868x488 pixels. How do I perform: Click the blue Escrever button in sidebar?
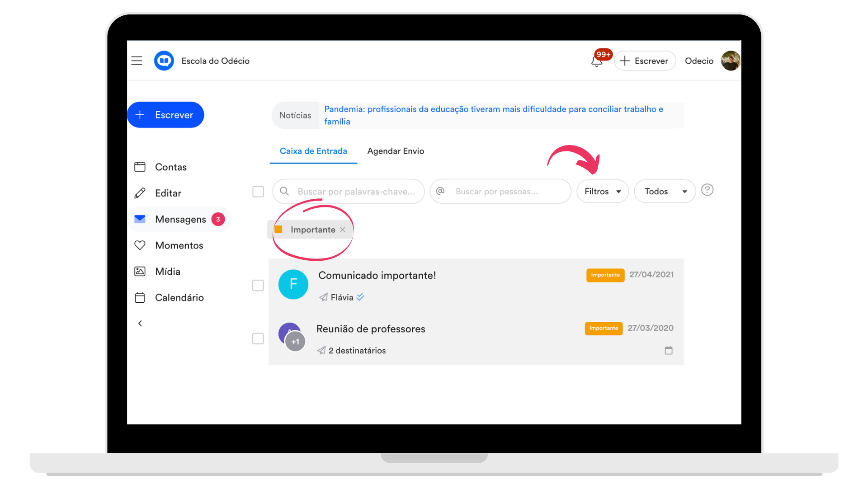tap(165, 115)
